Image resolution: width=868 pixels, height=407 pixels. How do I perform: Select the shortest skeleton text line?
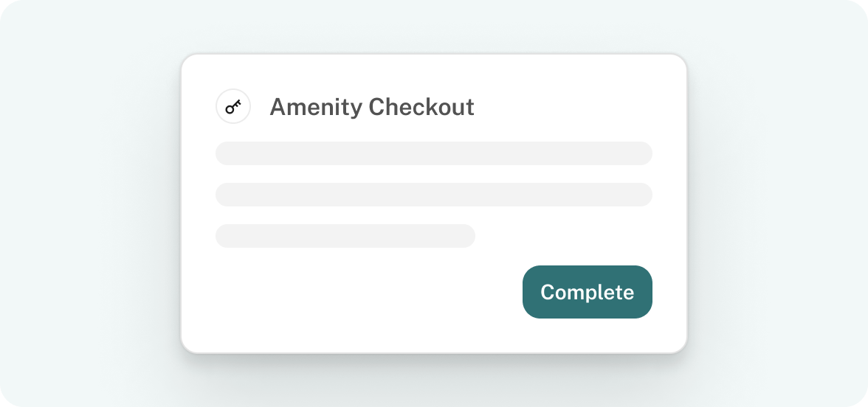click(345, 236)
